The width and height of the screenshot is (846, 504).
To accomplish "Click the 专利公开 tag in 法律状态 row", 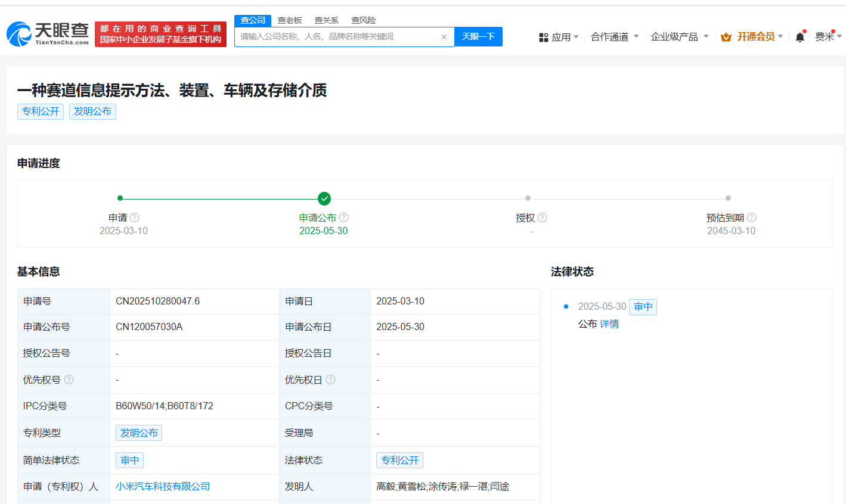I will point(399,461).
